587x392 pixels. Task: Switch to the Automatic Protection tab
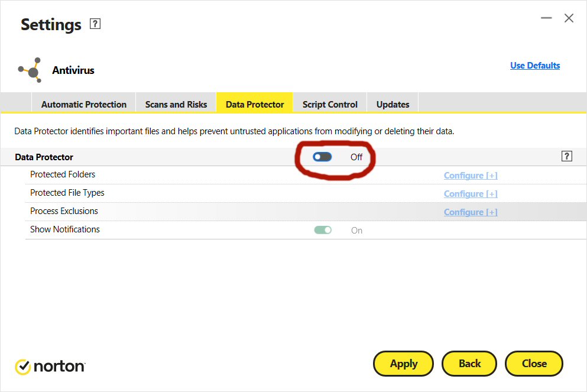coord(83,104)
